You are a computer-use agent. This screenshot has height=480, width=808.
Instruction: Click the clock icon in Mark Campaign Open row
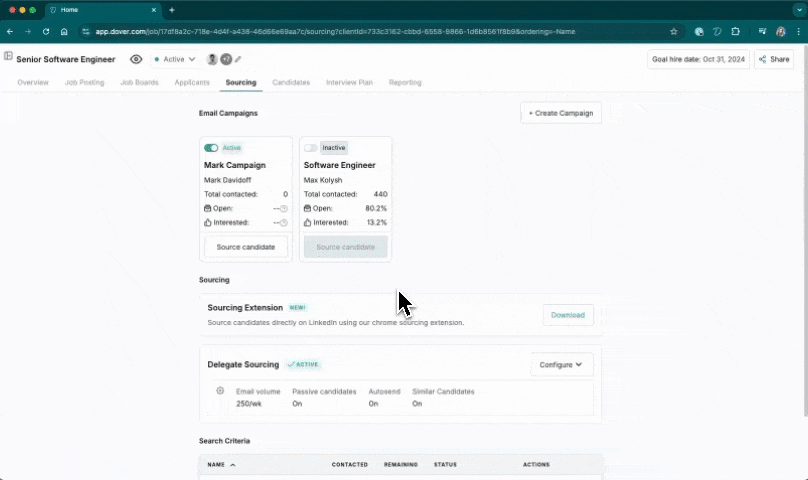(284, 208)
